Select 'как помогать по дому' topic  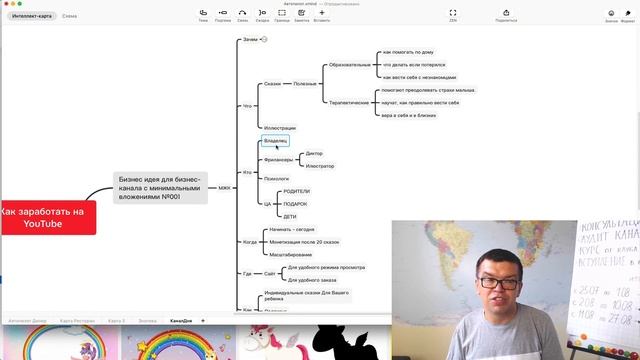(408, 52)
